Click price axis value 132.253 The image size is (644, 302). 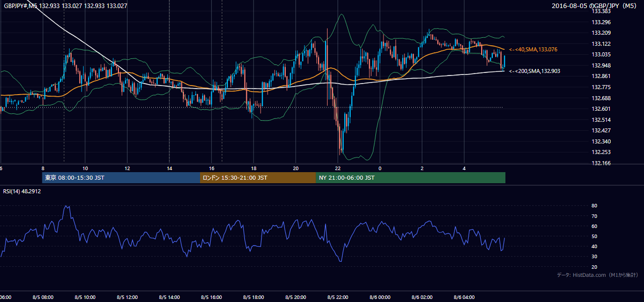click(x=601, y=152)
